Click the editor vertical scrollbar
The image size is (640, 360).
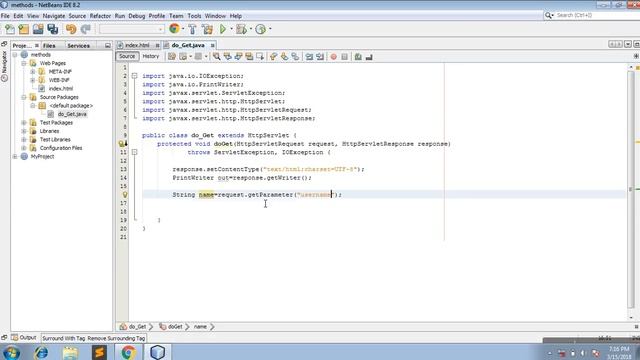(631, 190)
